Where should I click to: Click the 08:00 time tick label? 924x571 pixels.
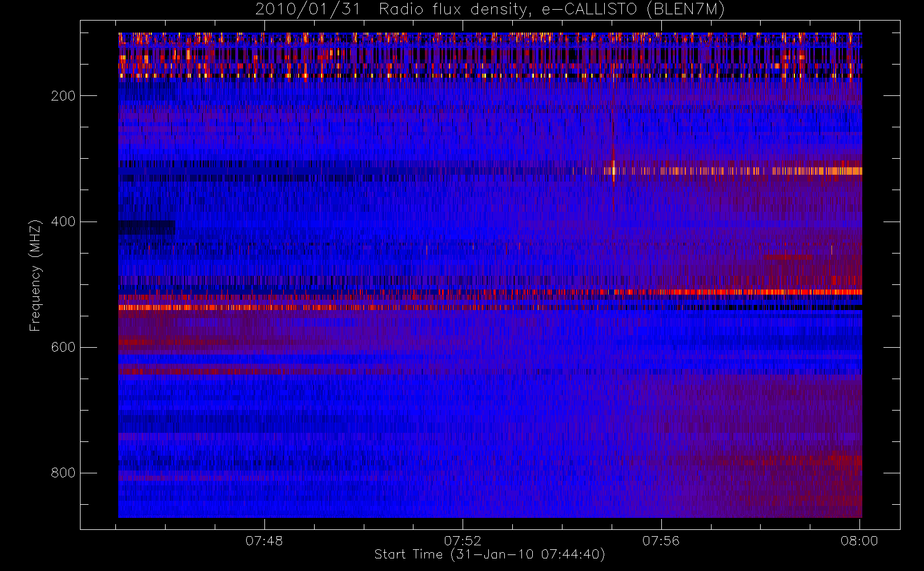coord(859,541)
